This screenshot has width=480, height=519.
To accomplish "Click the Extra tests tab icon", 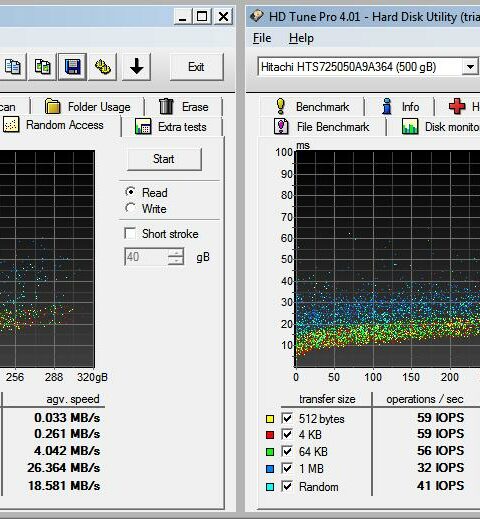I will click(x=143, y=127).
